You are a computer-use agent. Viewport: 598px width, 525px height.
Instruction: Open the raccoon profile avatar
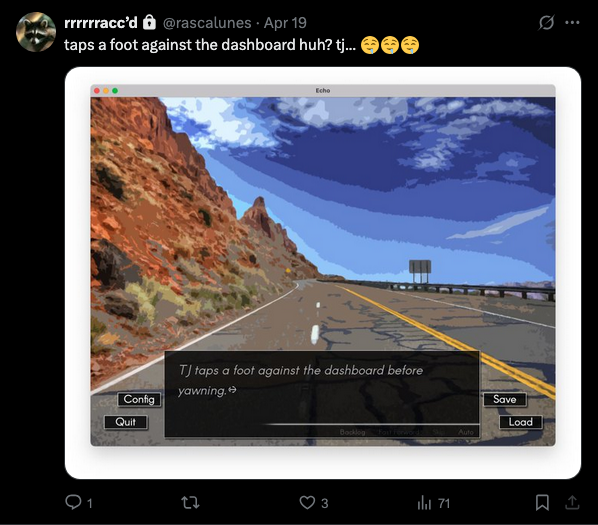[36, 32]
